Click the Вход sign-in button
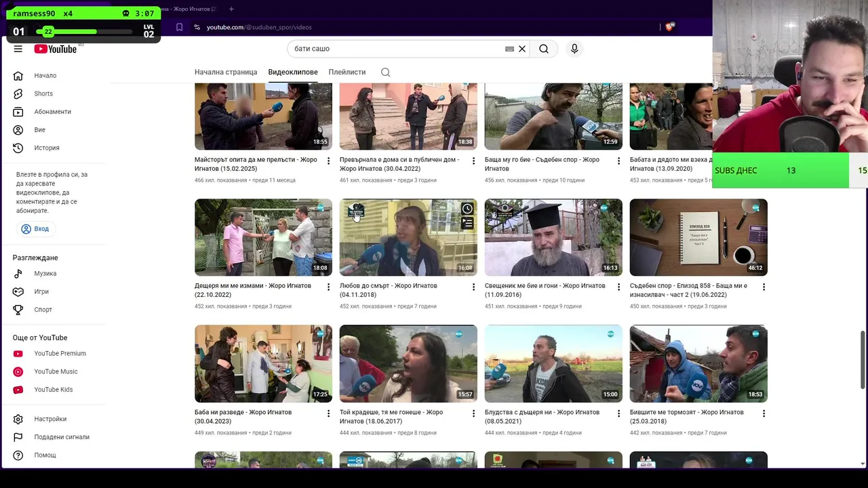 (35, 229)
